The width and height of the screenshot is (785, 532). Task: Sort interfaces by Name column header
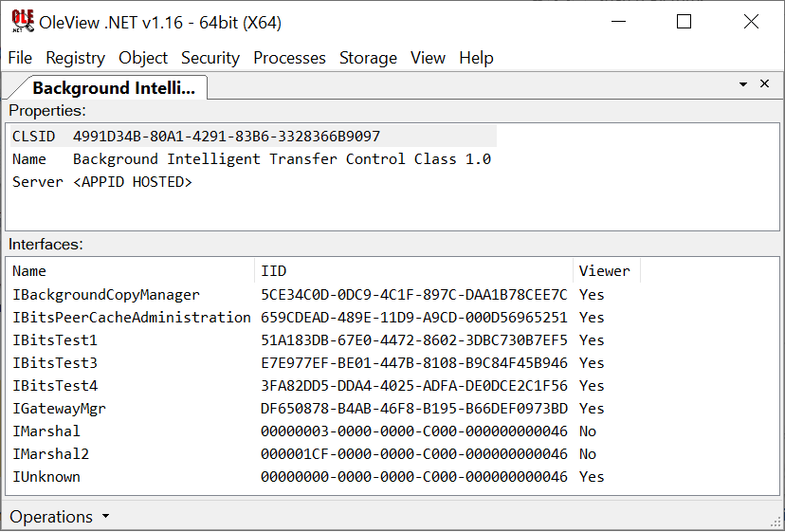pos(131,271)
